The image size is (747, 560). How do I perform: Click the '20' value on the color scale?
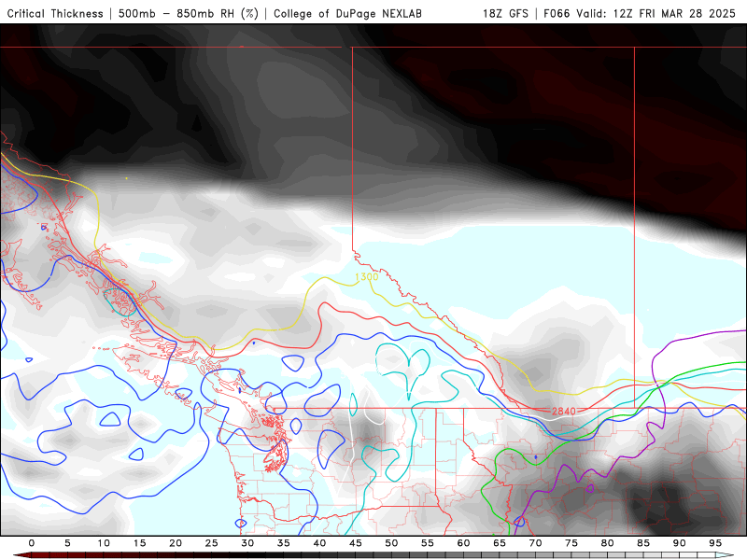176,543
